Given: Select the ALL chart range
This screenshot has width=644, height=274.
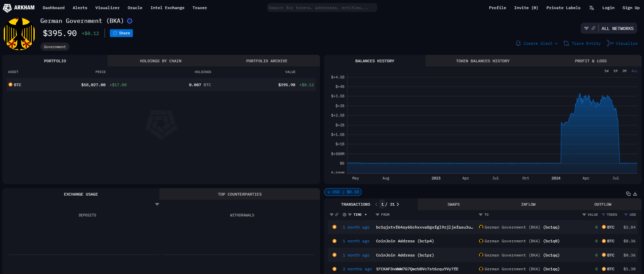Looking at the screenshot, I should point(634,71).
